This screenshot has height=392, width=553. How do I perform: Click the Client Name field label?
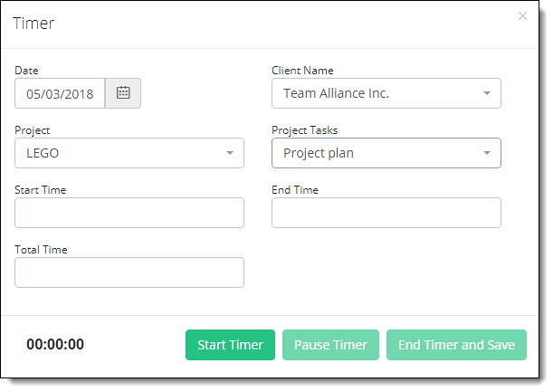tap(302, 71)
